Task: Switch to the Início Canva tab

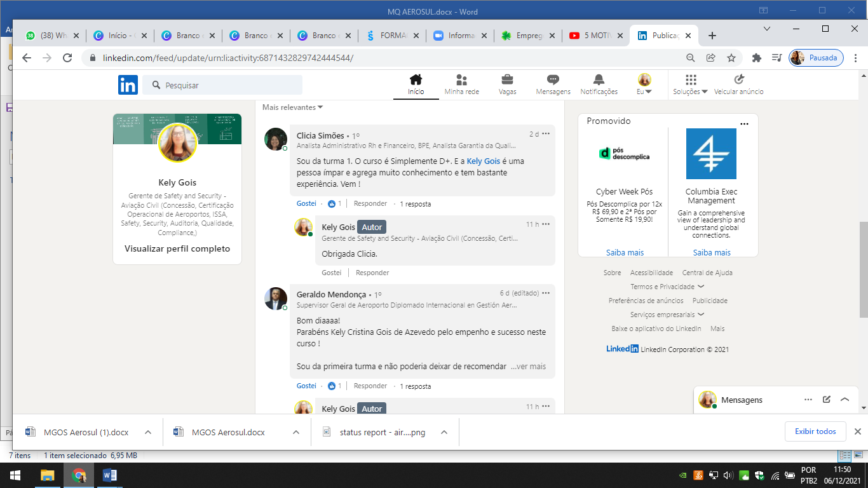Action: point(119,36)
